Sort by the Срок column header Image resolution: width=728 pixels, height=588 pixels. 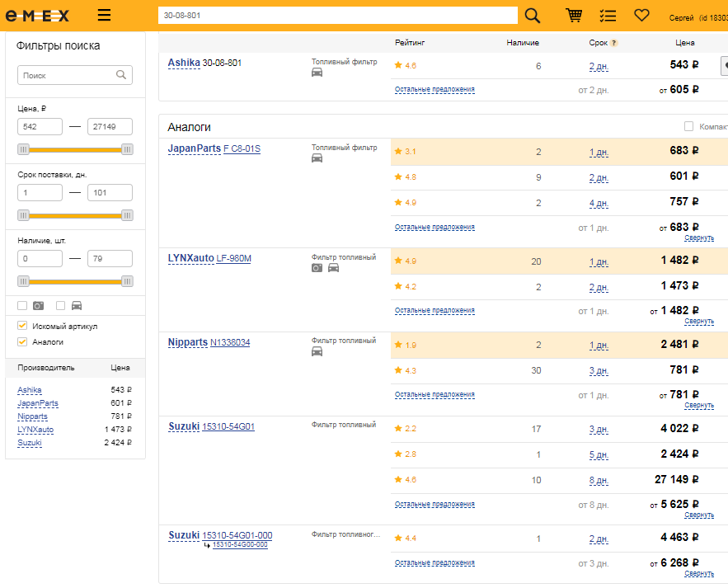(x=598, y=43)
